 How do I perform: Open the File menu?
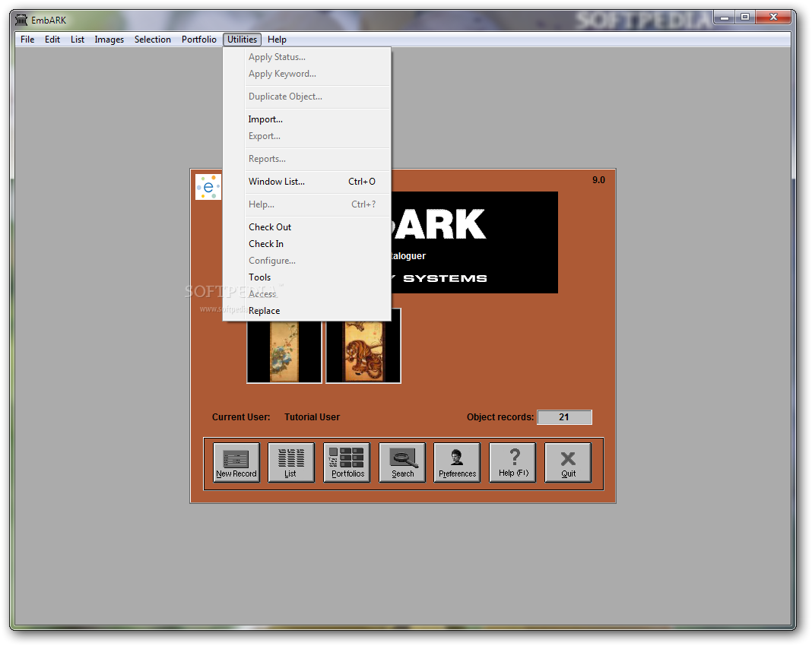[x=27, y=40]
